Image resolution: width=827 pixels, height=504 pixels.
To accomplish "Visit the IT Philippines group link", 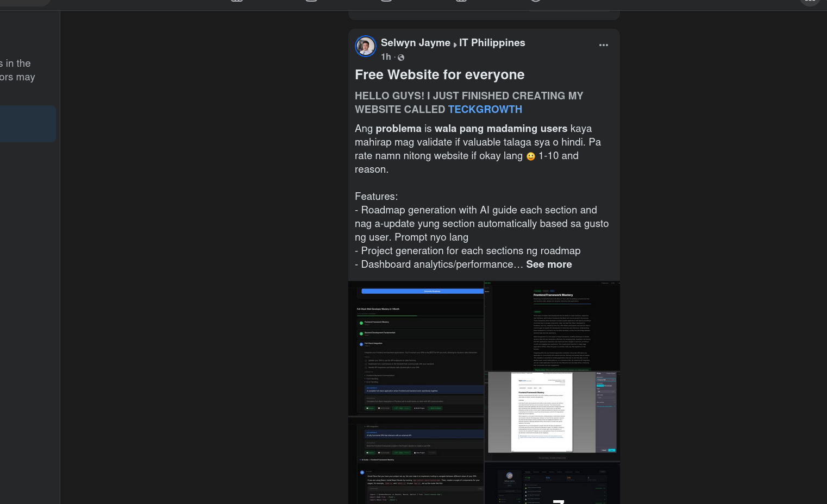I will tap(492, 42).
